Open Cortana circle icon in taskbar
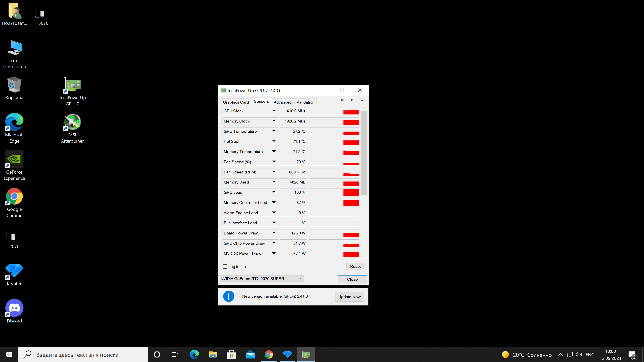The height and width of the screenshot is (362, 644). coord(157,354)
